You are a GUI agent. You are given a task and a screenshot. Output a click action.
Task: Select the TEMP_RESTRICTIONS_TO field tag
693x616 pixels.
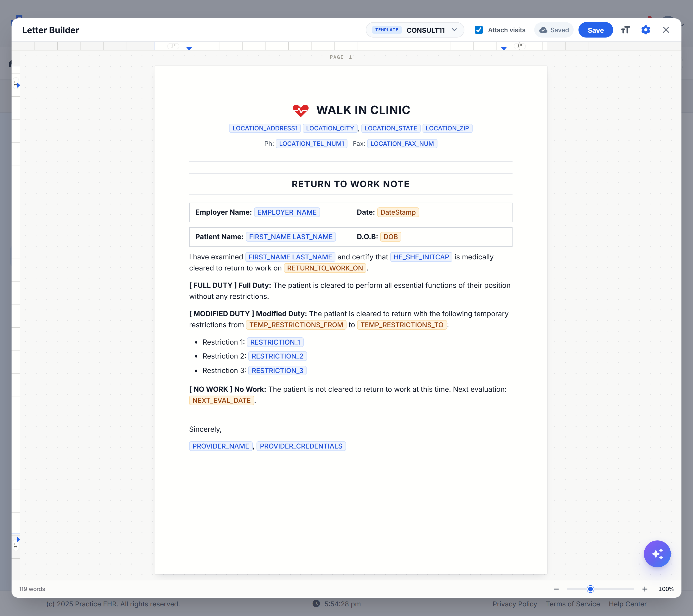coord(402,325)
